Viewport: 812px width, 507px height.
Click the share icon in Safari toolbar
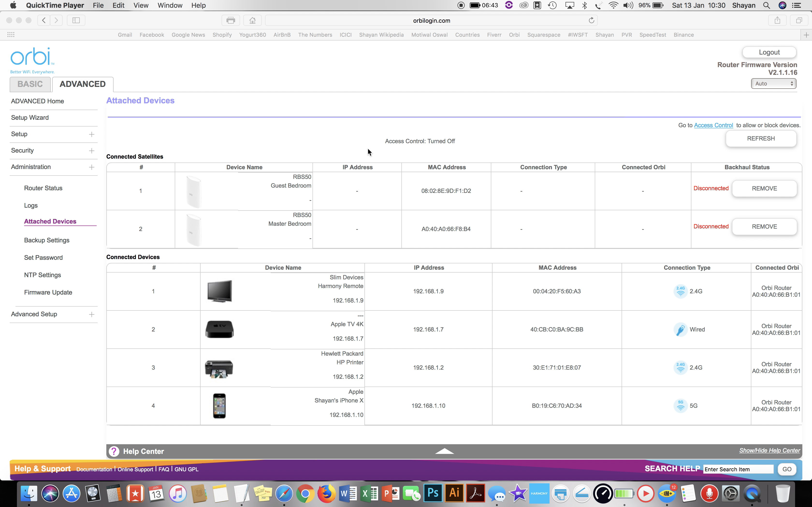[777, 20]
